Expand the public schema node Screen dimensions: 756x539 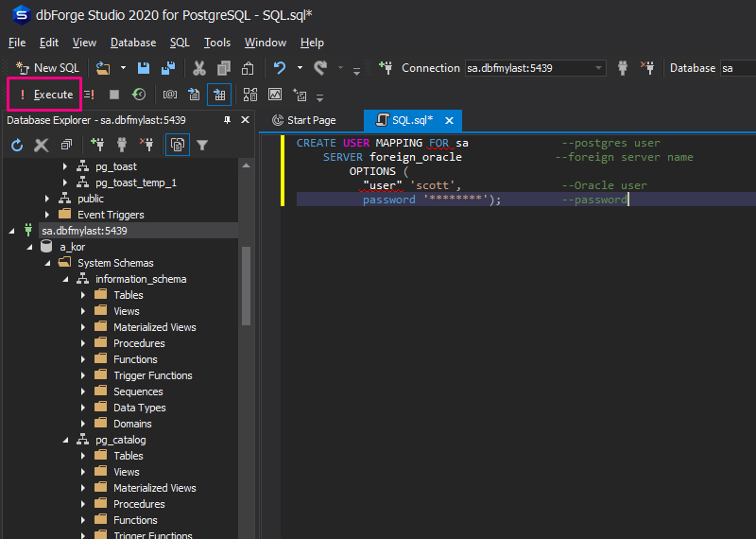(46, 199)
